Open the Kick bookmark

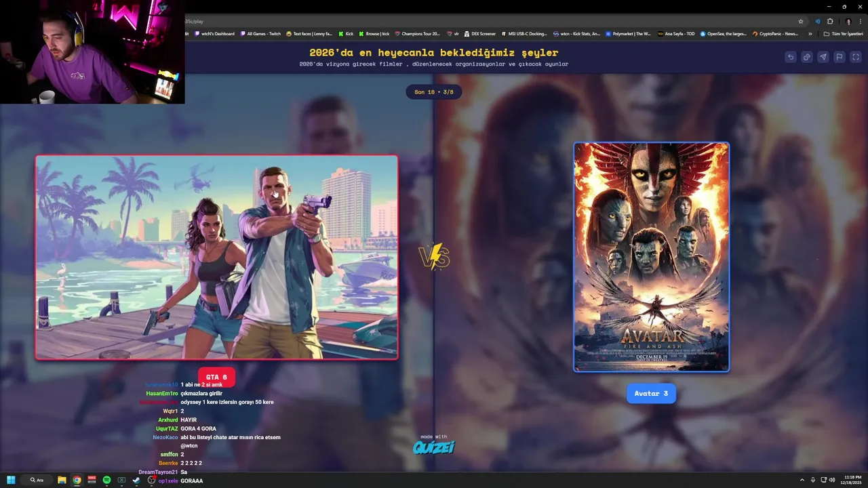pos(347,33)
